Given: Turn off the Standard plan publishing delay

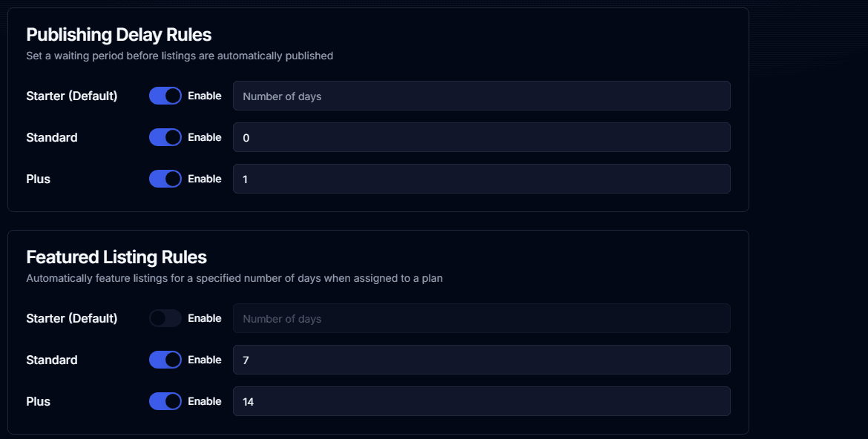Looking at the screenshot, I should (x=165, y=137).
